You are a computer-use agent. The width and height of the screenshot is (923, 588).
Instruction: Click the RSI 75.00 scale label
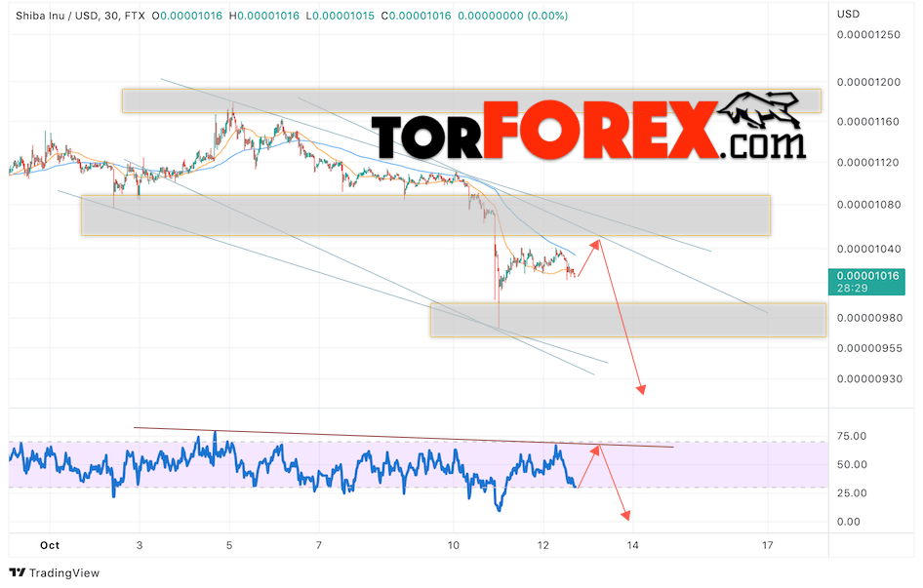point(852,436)
